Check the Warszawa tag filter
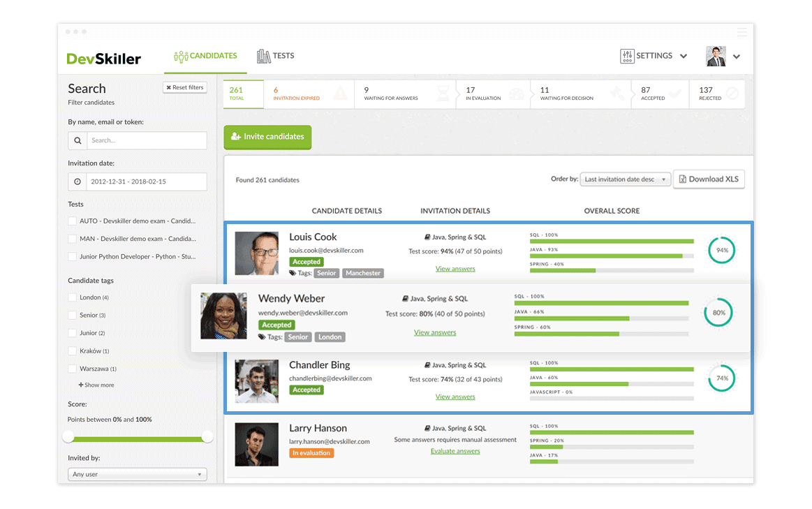Viewport: 812px width, 509px height. tap(73, 369)
